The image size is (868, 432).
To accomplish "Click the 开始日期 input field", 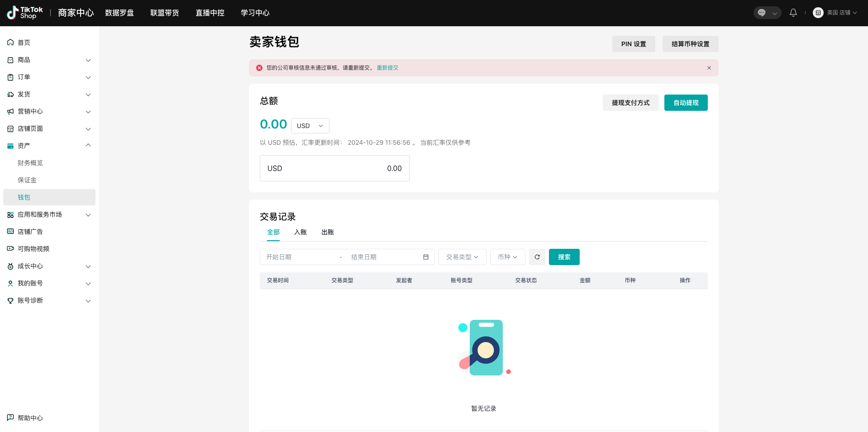I will coord(299,257).
